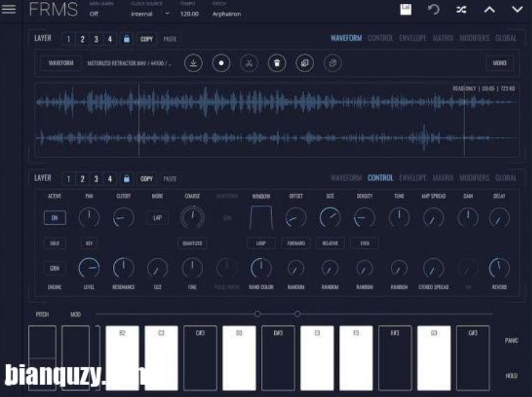Toggle HOLD beside the keyboard
Viewport: 532px width, 397px height.
point(511,376)
